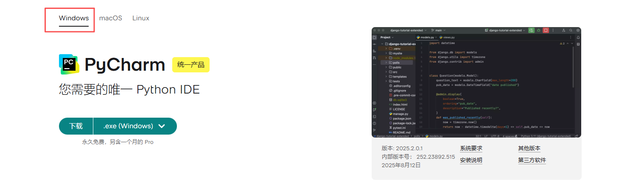Select README.md in the IDE project tree
Screen dimensions: 644x193
399,132
